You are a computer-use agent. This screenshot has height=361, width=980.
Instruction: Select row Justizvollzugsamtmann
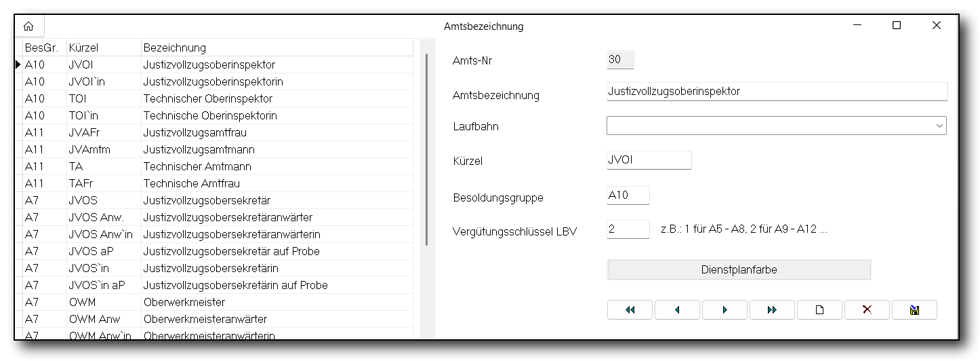click(x=217, y=149)
